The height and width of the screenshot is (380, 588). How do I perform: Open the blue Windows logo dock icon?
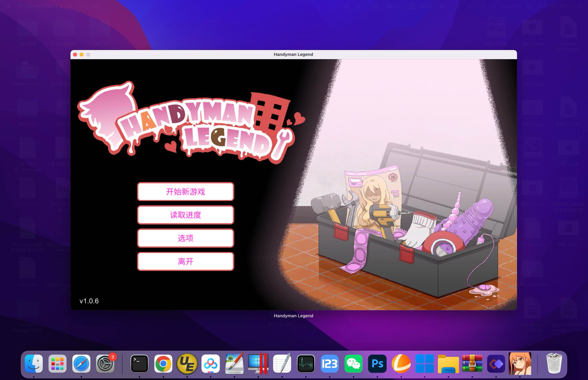(425, 364)
